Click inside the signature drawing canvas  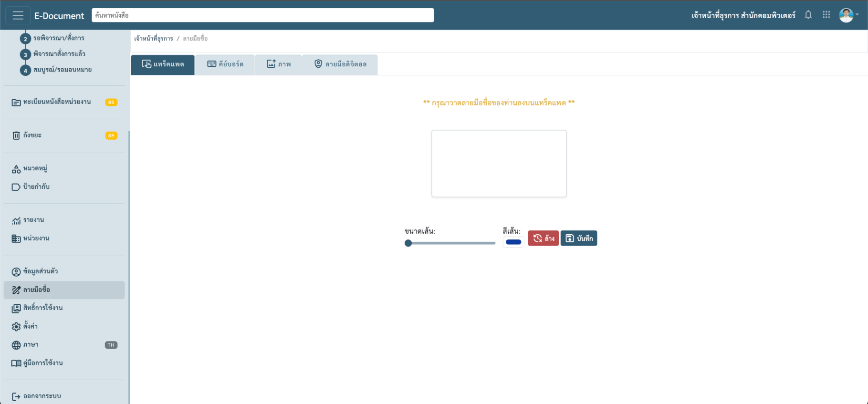click(x=499, y=163)
